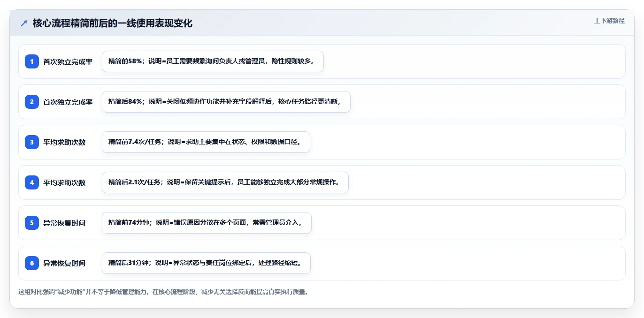Click 异常恢复时间 label in row 5
The height and width of the screenshot is (318, 644).
64,223
